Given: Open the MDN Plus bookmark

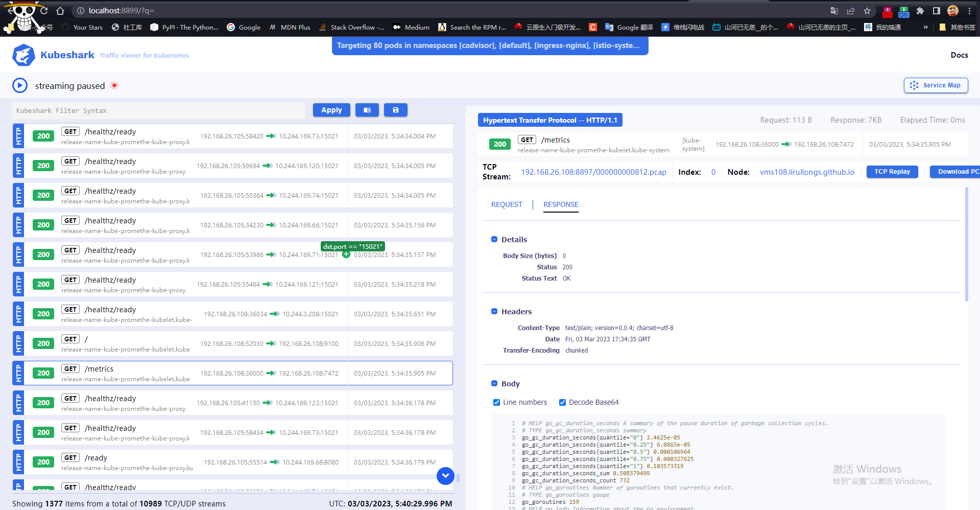Looking at the screenshot, I should (x=289, y=27).
